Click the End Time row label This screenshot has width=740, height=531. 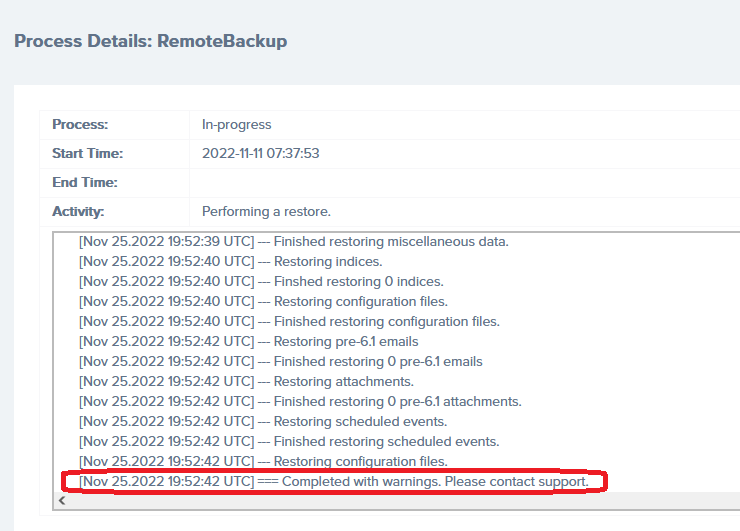point(84,183)
